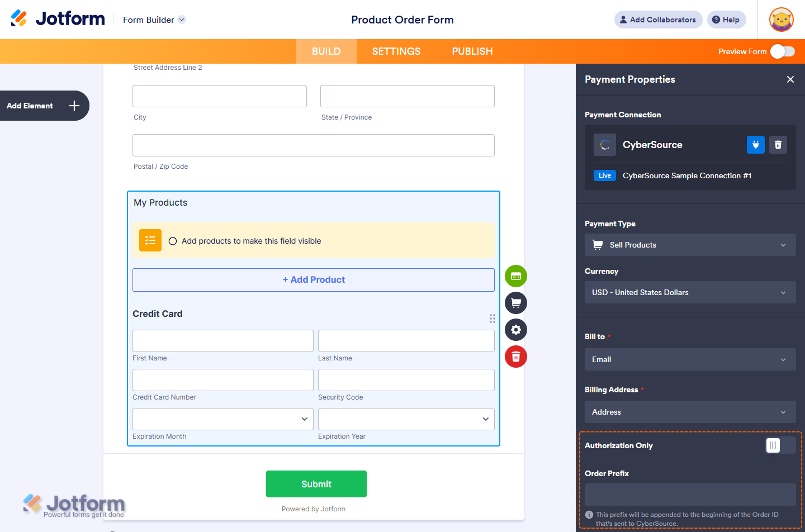Open the PUBLISH tab
The height and width of the screenshot is (532, 805).
472,51
